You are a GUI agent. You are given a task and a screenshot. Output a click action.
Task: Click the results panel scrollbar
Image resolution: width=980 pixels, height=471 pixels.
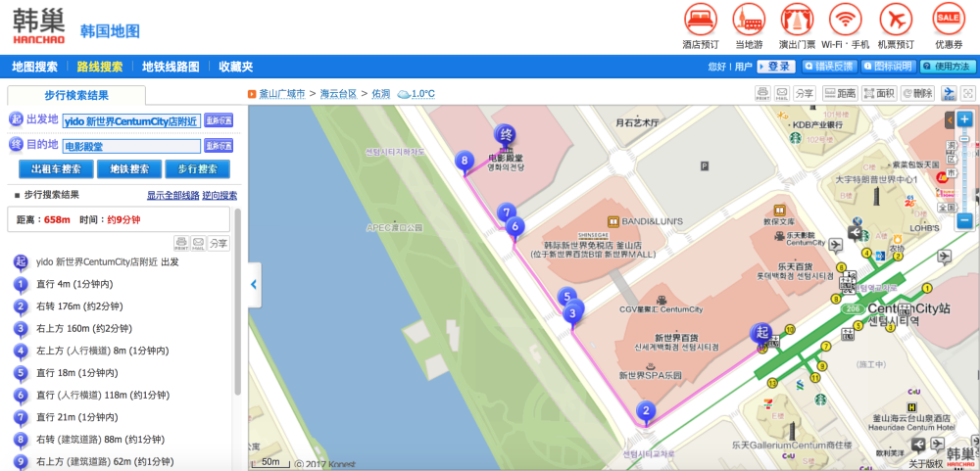[237, 301]
